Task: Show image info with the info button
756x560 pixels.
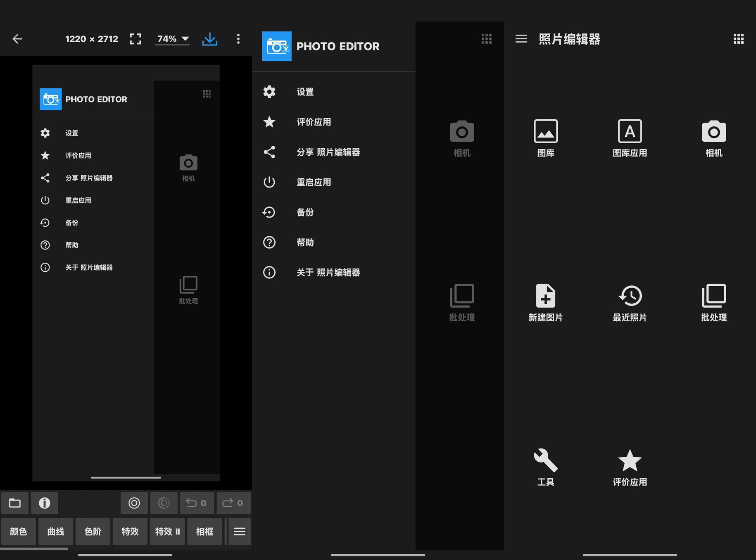Action: coord(45,503)
